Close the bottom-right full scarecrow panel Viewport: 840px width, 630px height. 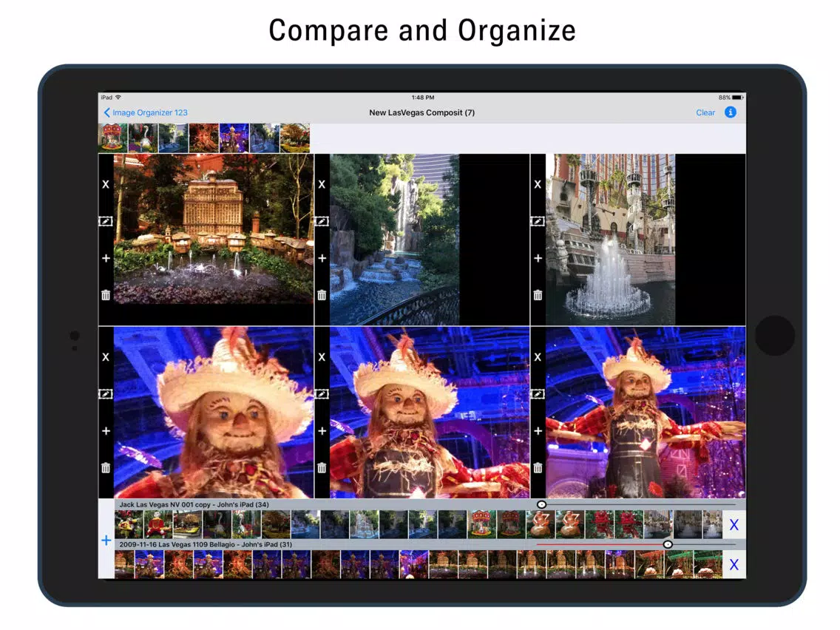point(538,357)
